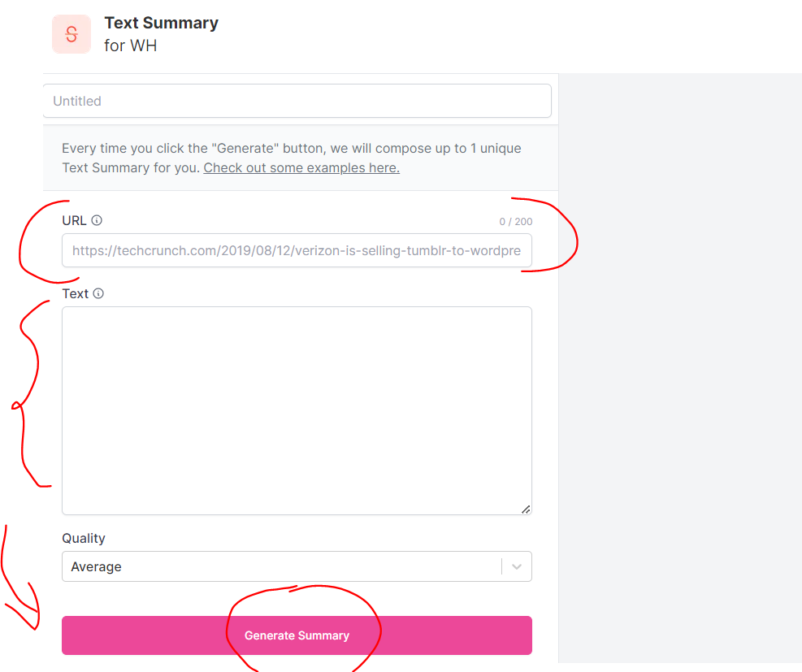Click the info icon beside URL label
Image resolution: width=802 pixels, height=672 pixels.
97,220
